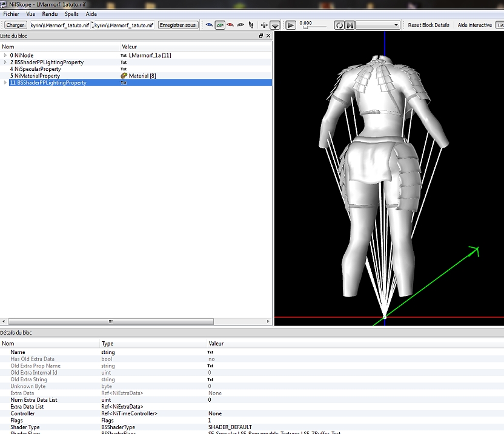Image resolution: width=504 pixels, height=434 pixels.
Task: Float the Liste du bloc panel
Action: click(261, 36)
